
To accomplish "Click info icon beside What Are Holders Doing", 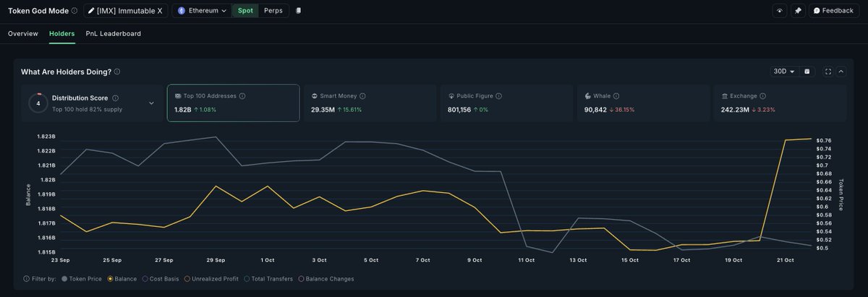I will coord(117,72).
